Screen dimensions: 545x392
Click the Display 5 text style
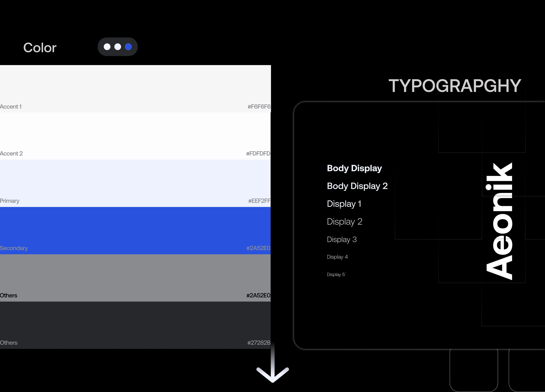336,275
